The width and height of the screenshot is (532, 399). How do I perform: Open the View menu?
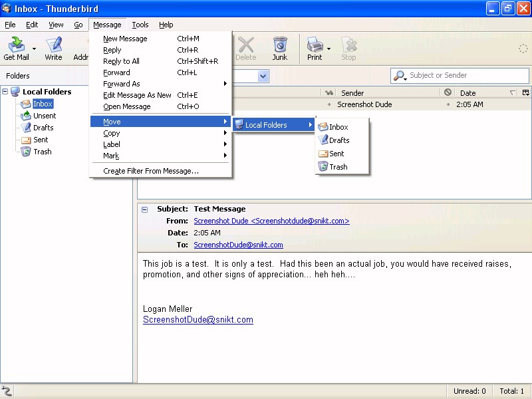[x=56, y=25]
